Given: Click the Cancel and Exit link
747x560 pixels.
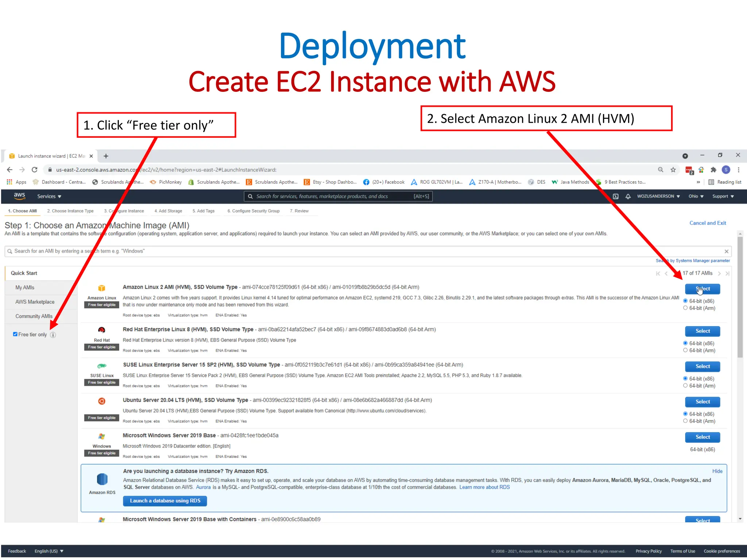Looking at the screenshot, I should tap(707, 223).
